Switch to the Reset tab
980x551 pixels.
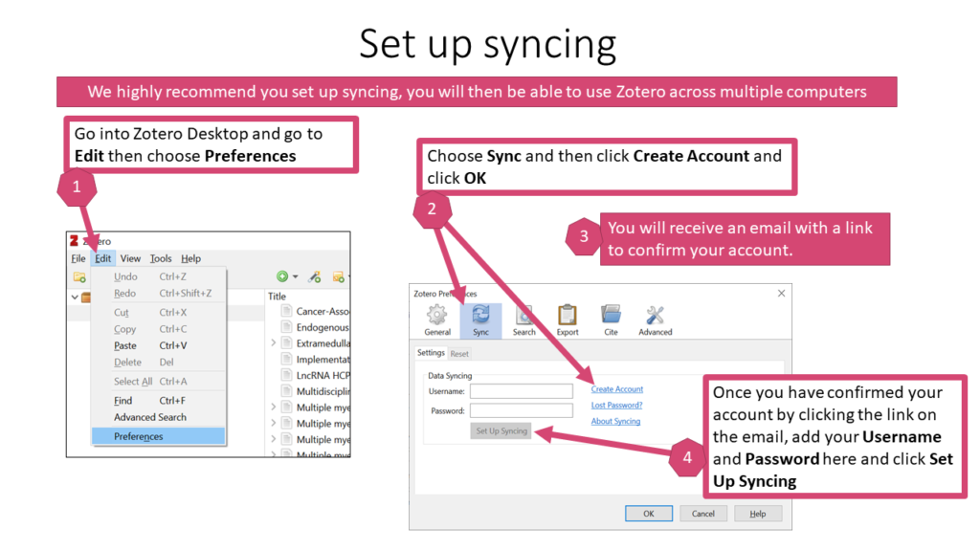pos(459,353)
